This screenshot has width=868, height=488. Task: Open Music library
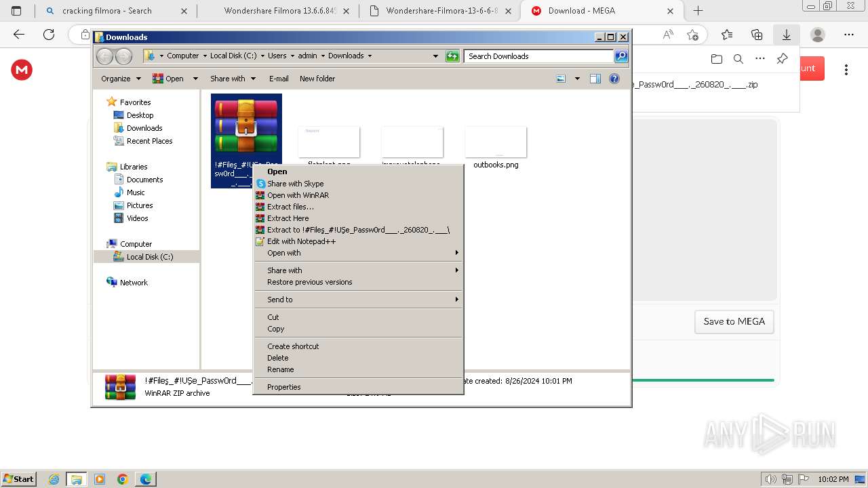pos(136,192)
